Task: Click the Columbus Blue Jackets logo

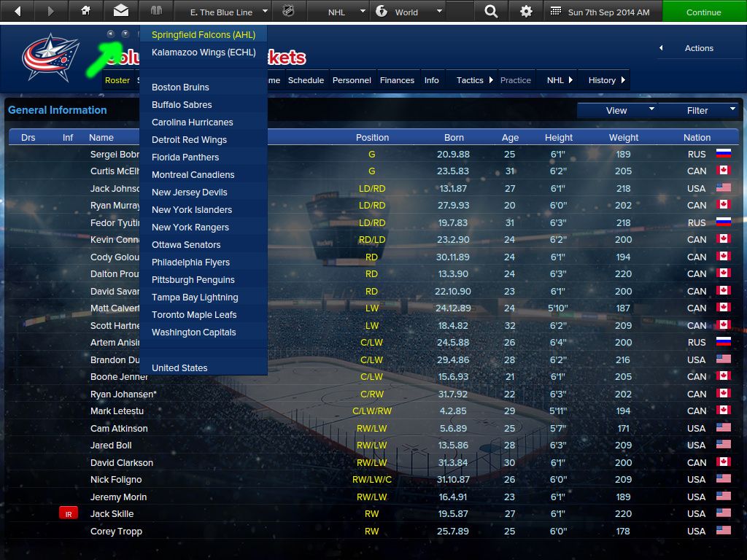Action: (50, 57)
